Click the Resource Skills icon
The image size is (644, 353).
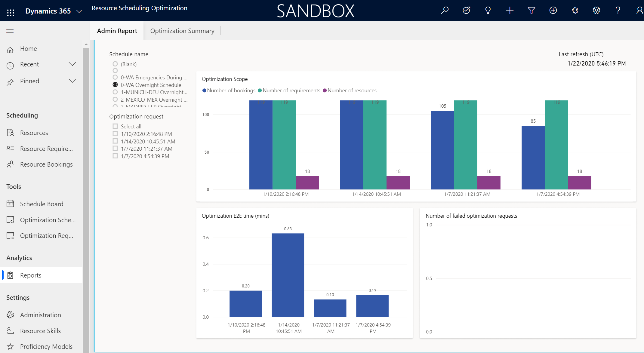10,330
